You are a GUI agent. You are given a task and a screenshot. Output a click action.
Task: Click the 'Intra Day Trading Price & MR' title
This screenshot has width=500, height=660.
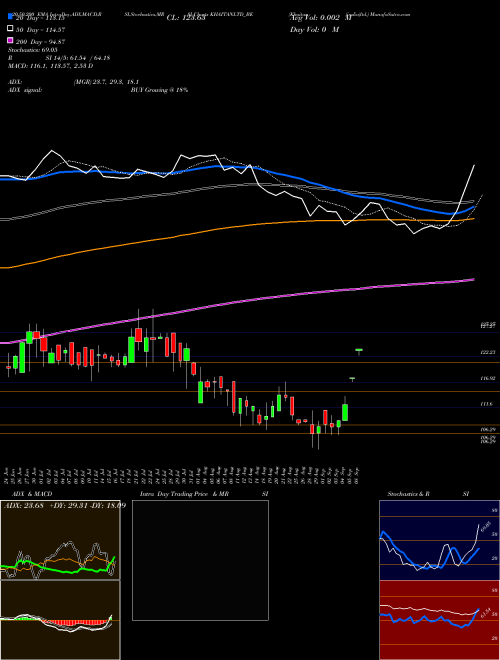(x=184, y=494)
